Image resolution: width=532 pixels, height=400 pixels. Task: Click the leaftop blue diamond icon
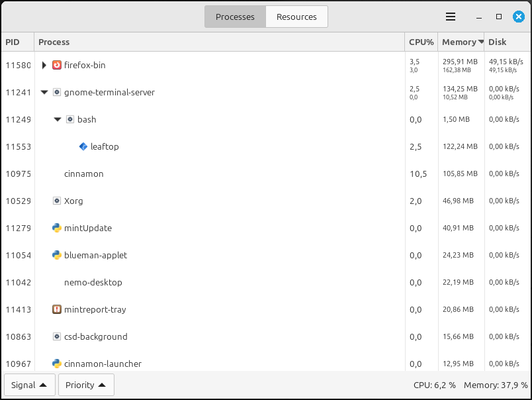83,146
